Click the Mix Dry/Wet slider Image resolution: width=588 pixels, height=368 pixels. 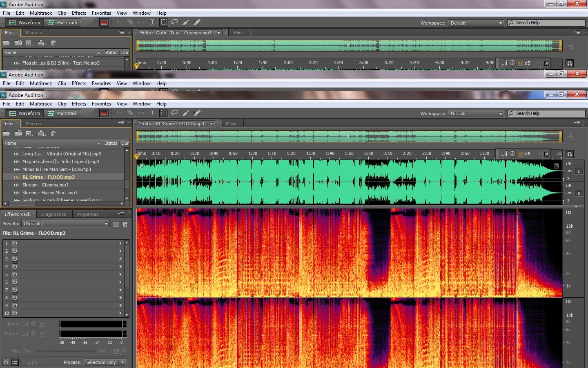pyautogui.click(x=65, y=351)
